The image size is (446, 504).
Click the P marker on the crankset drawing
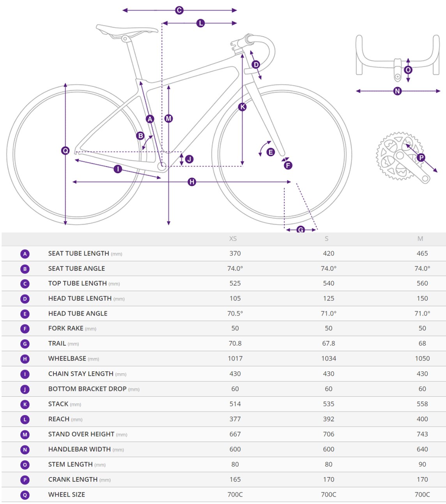pos(421,158)
